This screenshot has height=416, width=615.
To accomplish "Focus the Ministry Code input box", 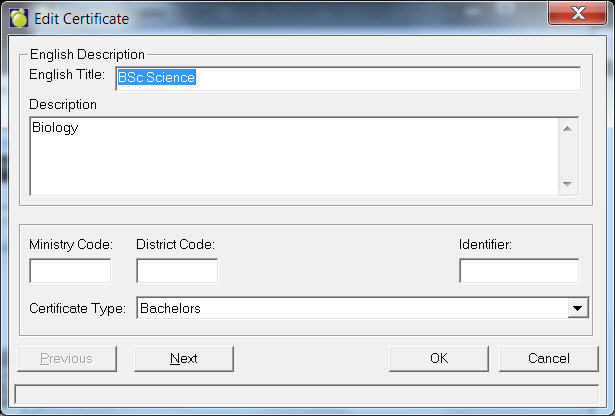I will 70,271.
